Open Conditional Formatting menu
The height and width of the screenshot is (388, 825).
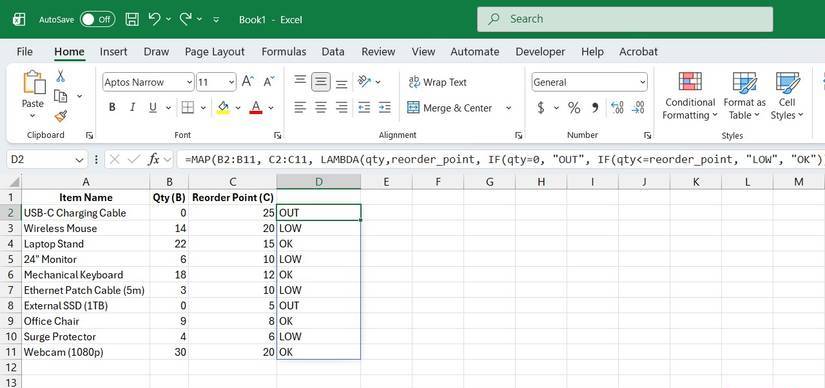click(690, 96)
